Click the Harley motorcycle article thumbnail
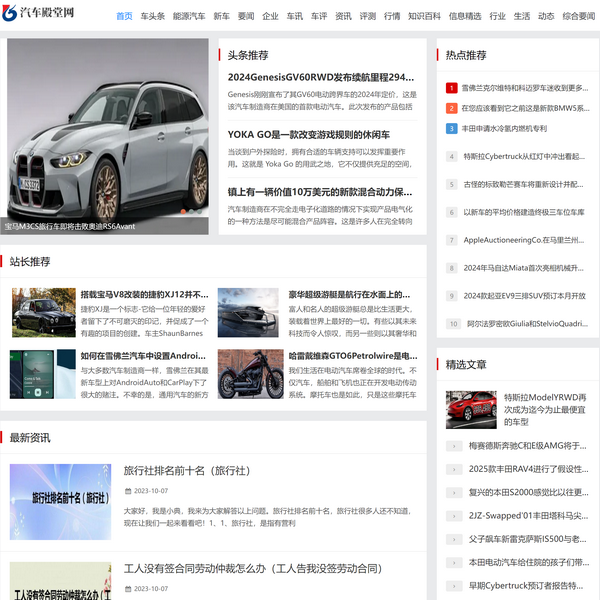This screenshot has width=600, height=600. point(250,374)
